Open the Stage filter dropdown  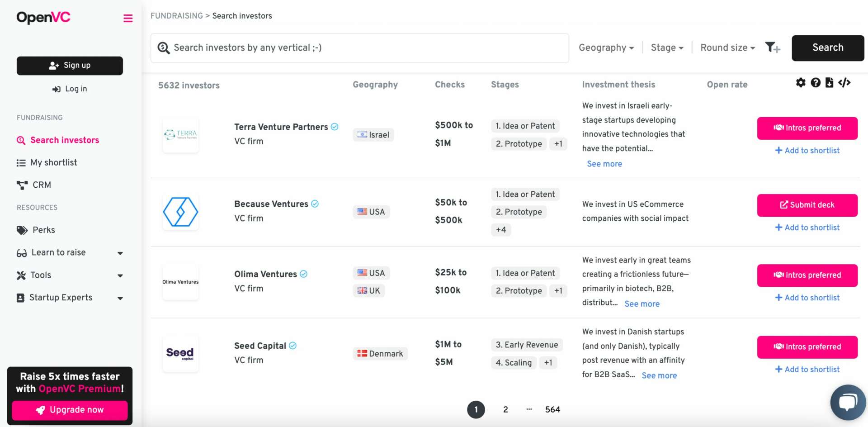[667, 48]
